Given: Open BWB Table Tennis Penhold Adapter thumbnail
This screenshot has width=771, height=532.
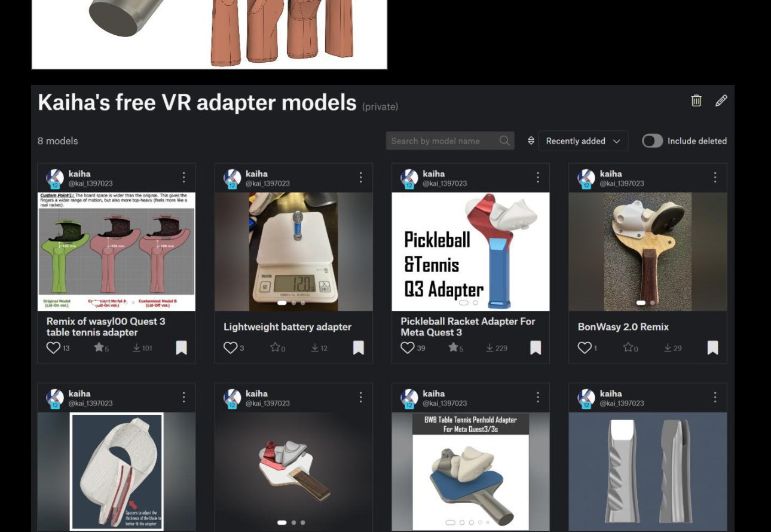Looking at the screenshot, I should point(470,472).
